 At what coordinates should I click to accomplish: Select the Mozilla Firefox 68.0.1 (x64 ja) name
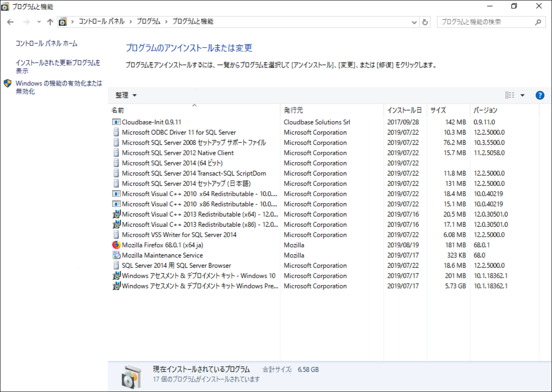tap(163, 245)
